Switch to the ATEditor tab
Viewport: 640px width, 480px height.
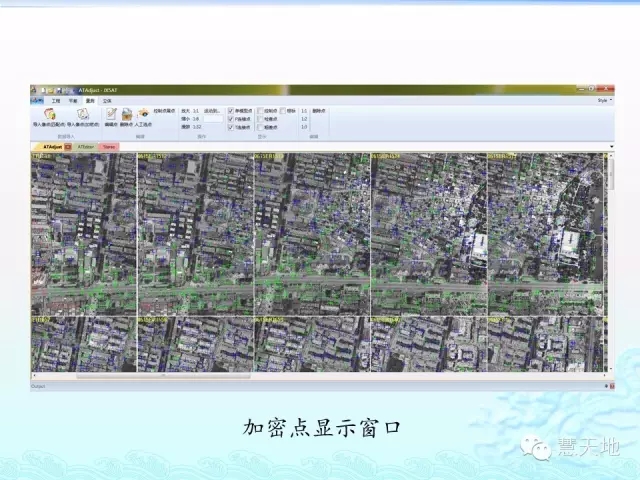click(86, 147)
